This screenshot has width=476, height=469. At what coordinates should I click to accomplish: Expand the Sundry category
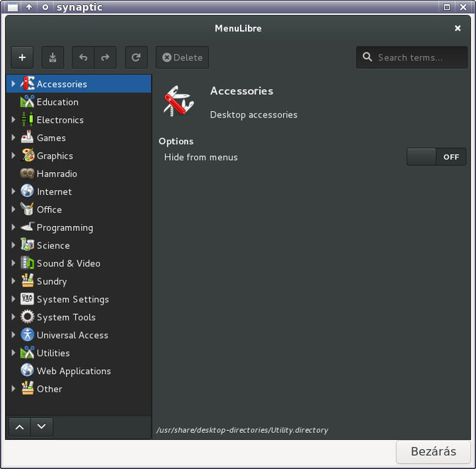tap(13, 281)
